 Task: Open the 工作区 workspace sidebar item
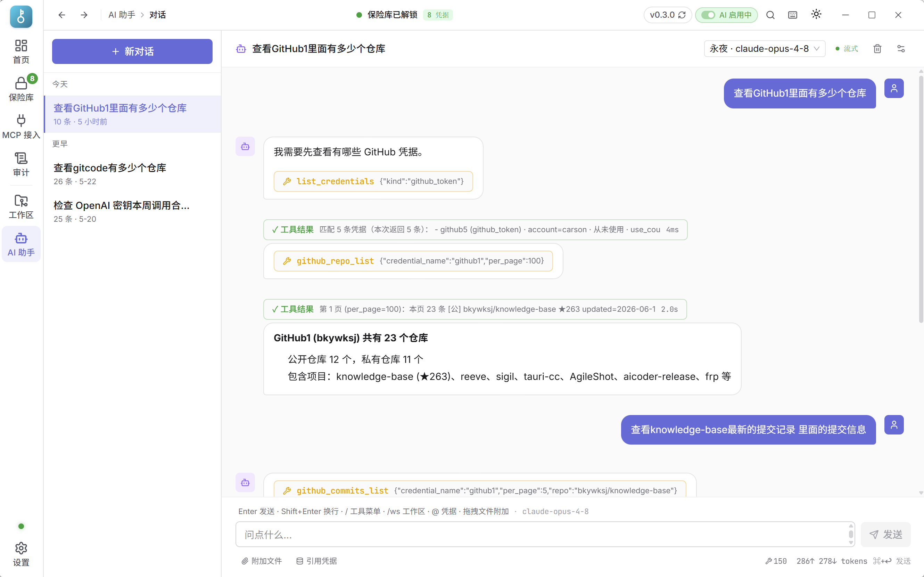21,206
